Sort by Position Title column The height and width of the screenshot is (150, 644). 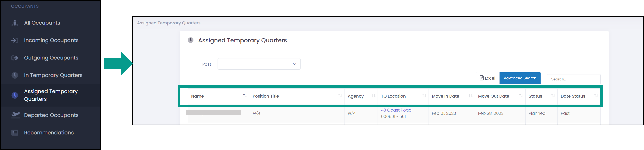[340, 96]
